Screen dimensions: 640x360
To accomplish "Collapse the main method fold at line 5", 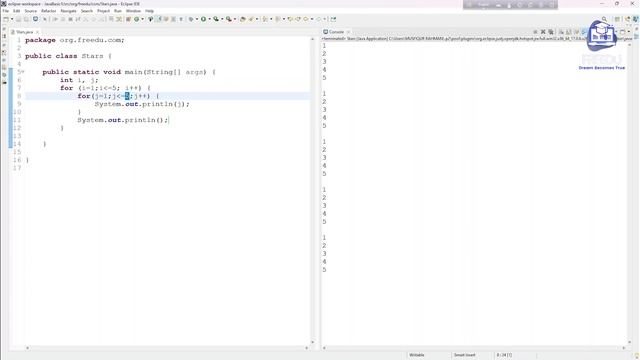I will [x=23, y=72].
